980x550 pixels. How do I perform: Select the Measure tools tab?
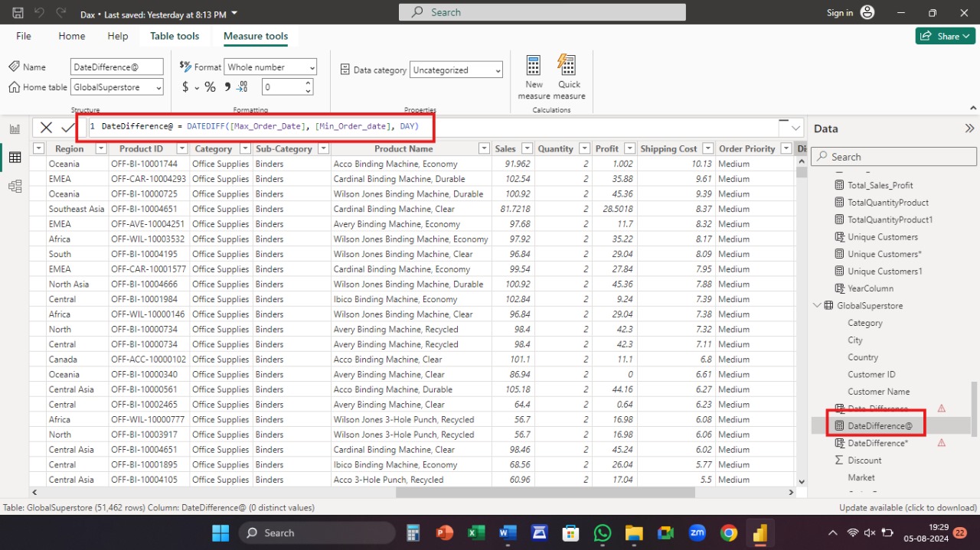(x=256, y=36)
